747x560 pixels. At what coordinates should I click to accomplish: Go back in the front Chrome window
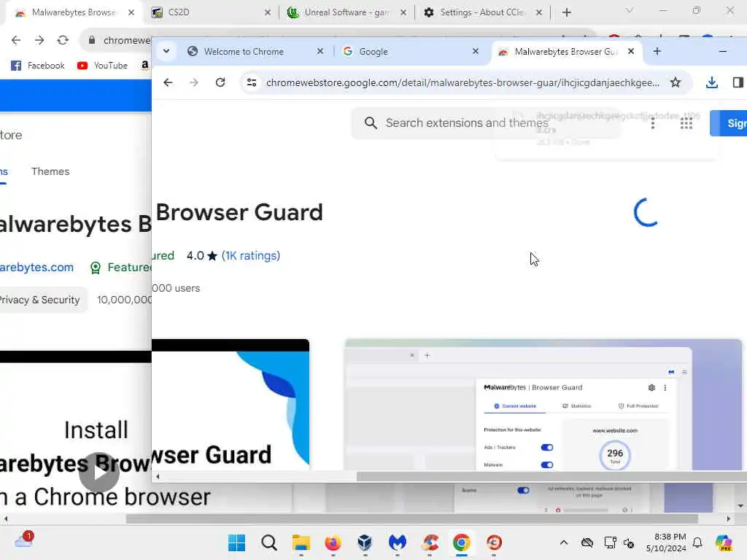[168, 82]
